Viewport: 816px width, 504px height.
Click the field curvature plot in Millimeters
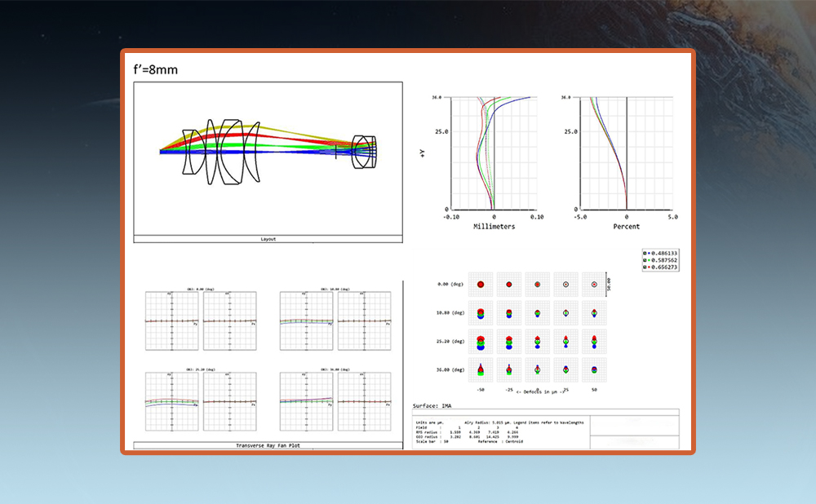(x=494, y=153)
